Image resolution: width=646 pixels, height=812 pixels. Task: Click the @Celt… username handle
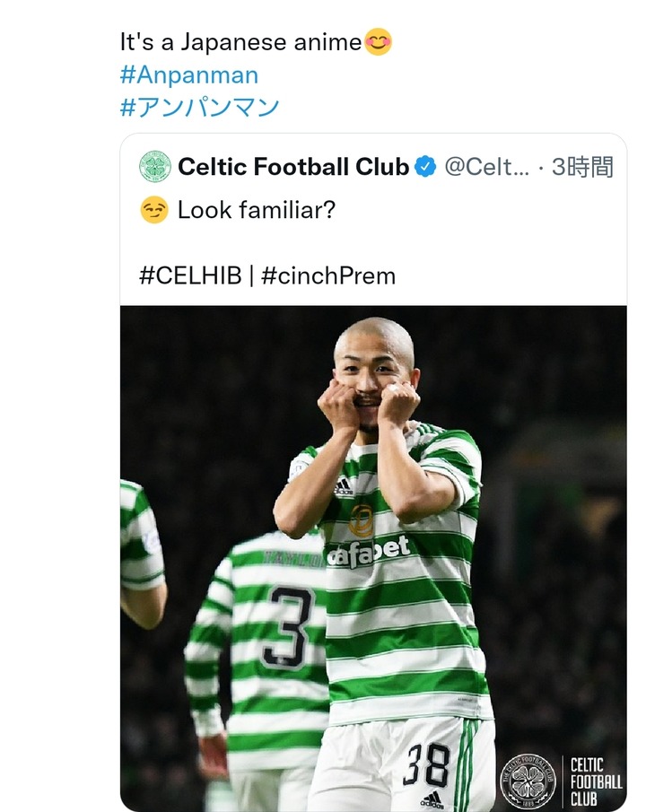pos(486,166)
